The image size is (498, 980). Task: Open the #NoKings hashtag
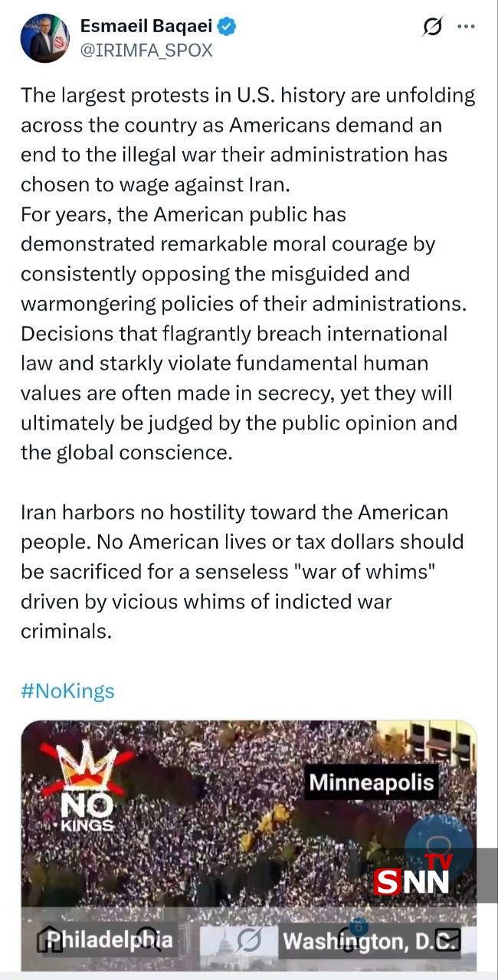pyautogui.click(x=67, y=691)
